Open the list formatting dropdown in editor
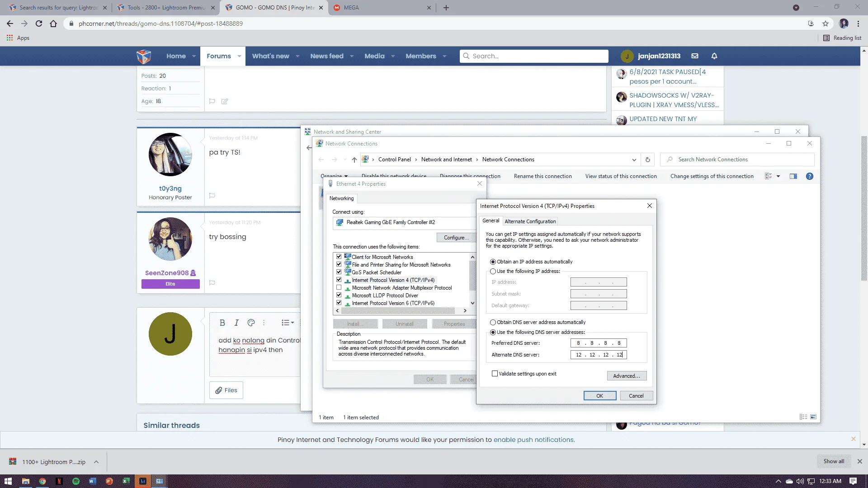This screenshot has height=488, width=868. (288, 323)
